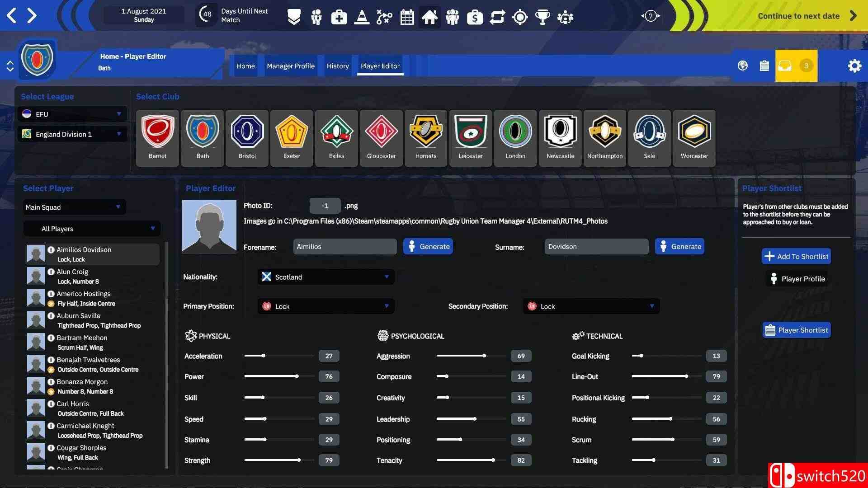Open the medical kit injuries icon

(339, 17)
